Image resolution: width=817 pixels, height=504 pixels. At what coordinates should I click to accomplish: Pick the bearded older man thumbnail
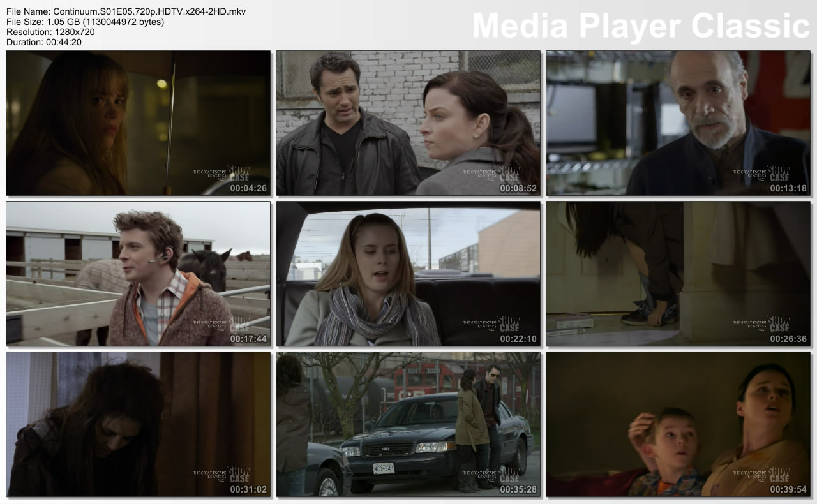pos(678,123)
